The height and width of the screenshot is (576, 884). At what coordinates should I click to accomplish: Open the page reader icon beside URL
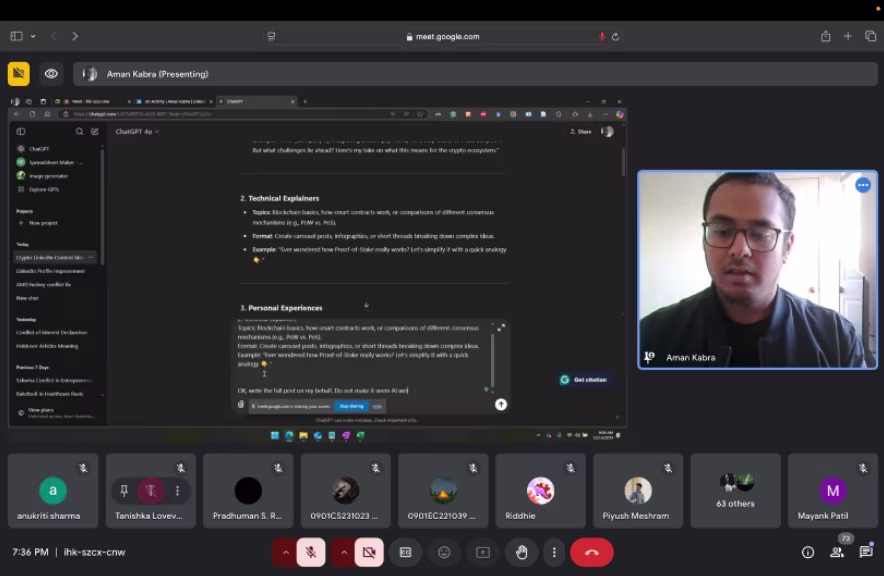pyautogui.click(x=271, y=37)
